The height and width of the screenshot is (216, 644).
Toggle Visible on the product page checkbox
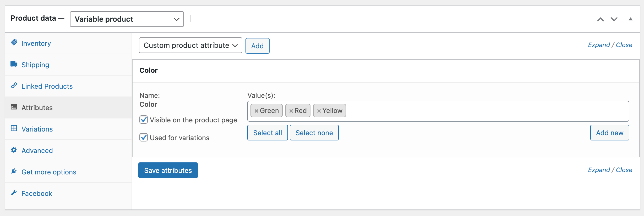click(144, 120)
